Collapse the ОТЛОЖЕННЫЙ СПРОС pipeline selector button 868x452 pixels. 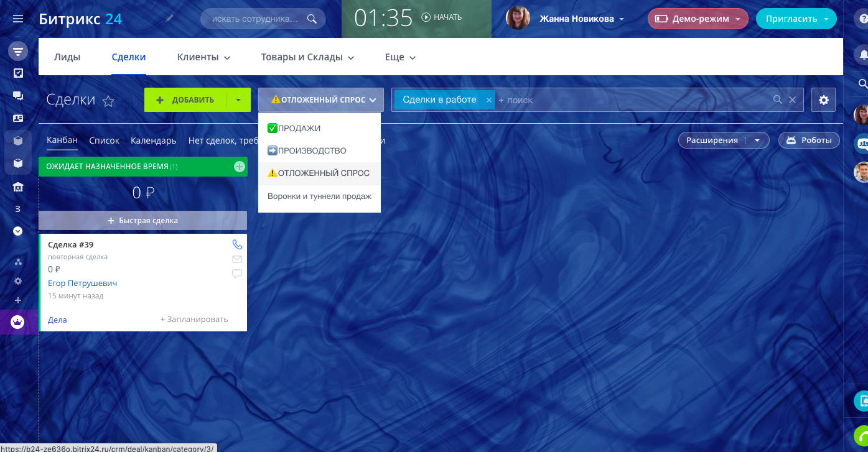(x=321, y=99)
